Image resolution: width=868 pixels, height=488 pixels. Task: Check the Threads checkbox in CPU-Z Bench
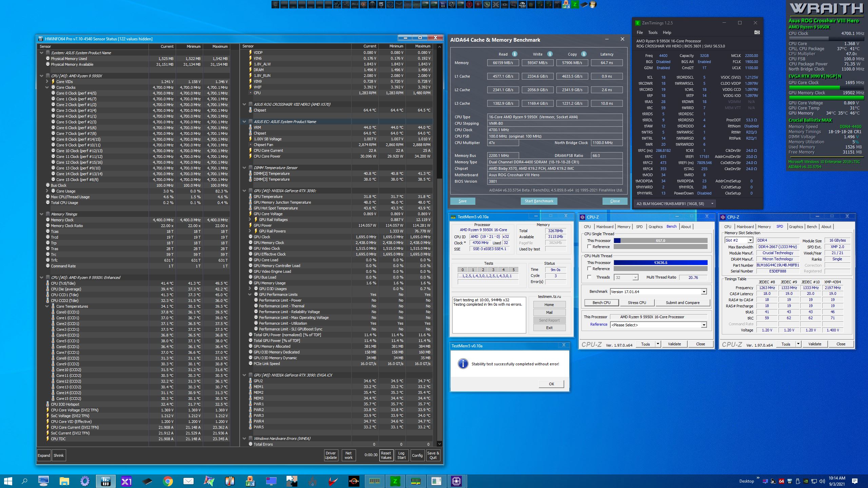tap(589, 277)
